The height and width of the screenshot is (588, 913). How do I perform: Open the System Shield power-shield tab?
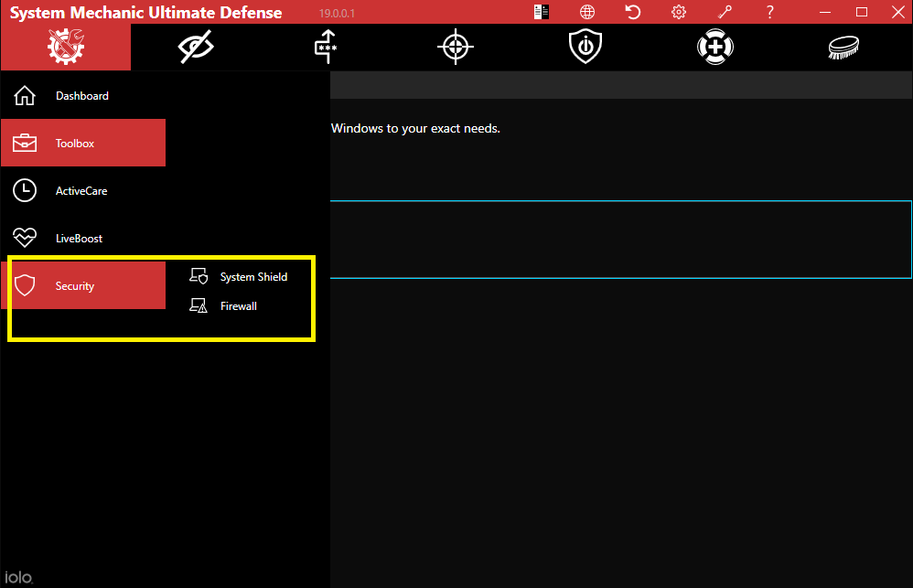(585, 47)
